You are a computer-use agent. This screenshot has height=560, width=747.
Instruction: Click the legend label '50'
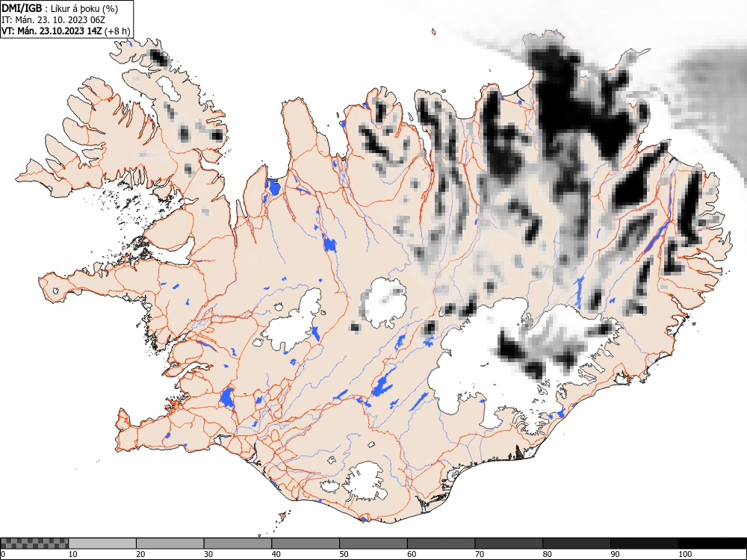[x=344, y=554]
